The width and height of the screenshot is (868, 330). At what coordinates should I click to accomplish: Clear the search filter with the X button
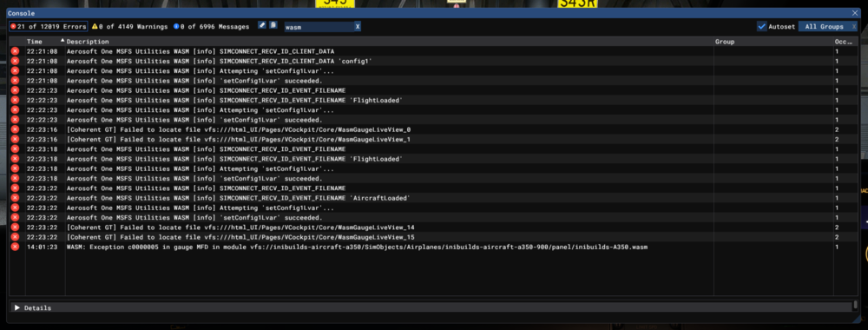pos(358,27)
